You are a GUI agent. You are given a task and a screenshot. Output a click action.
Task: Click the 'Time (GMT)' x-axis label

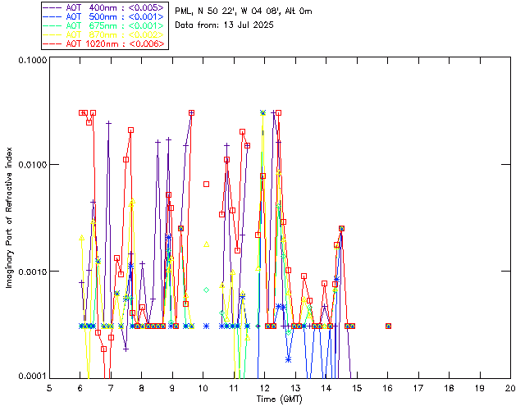coord(279,398)
